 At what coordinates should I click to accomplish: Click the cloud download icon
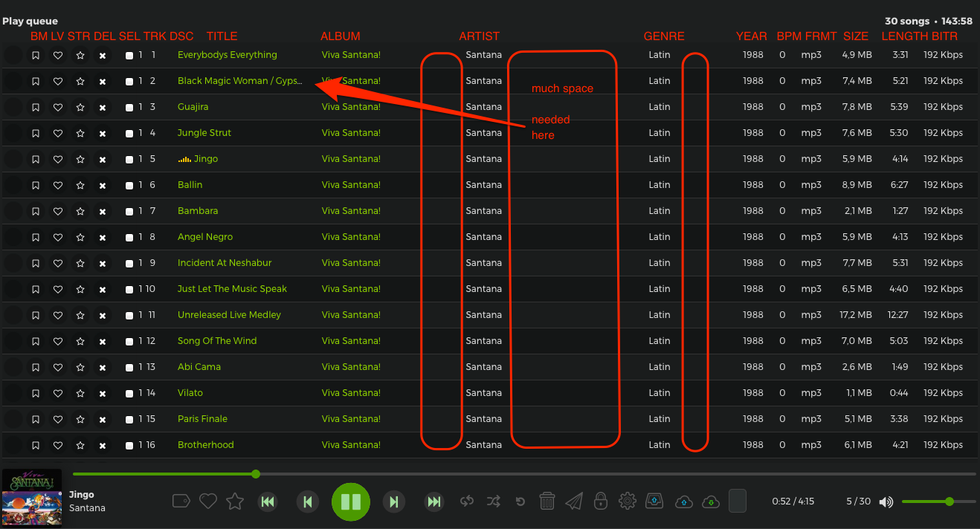pyautogui.click(x=711, y=502)
